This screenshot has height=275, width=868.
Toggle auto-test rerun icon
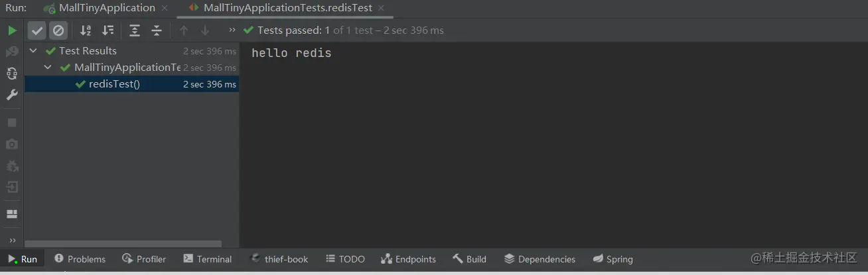point(12,73)
